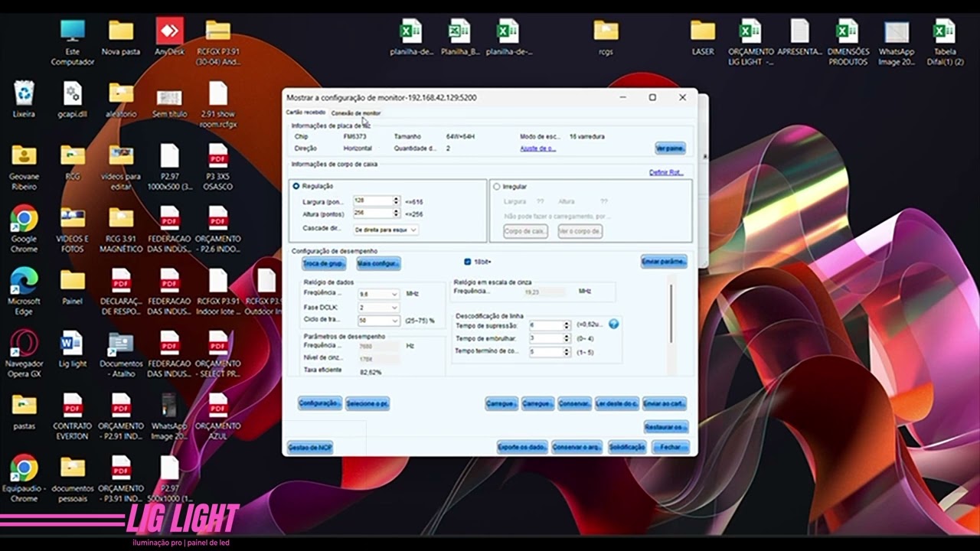The width and height of the screenshot is (980, 551).
Task: Click the Altura (pontos) value field
Action: (373, 214)
